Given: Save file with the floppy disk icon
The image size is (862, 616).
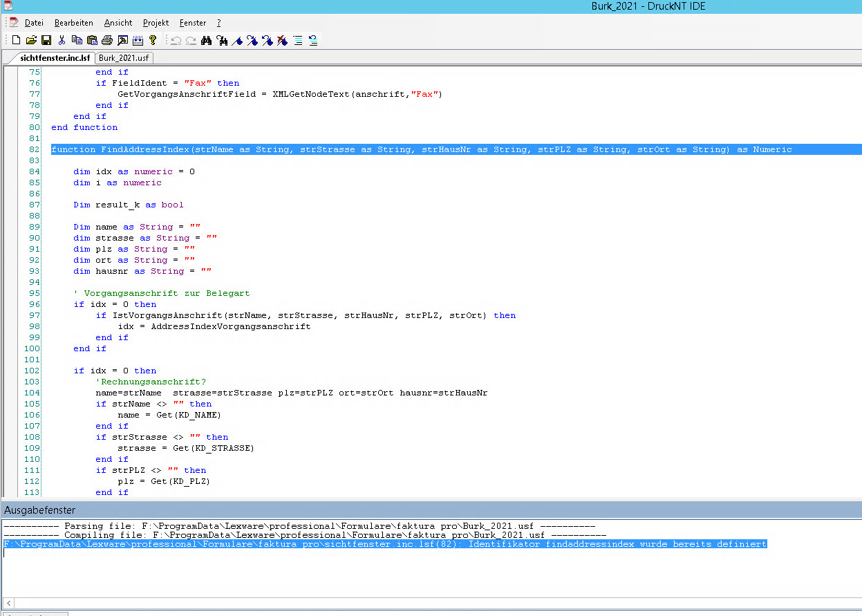Looking at the screenshot, I should (x=46, y=40).
